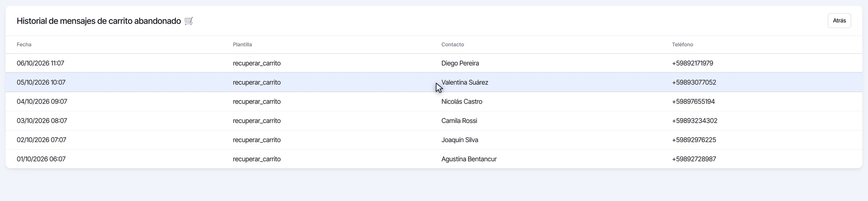Choose Agustina Bentancur contact row
This screenshot has width=868, height=201.
coord(434,159)
